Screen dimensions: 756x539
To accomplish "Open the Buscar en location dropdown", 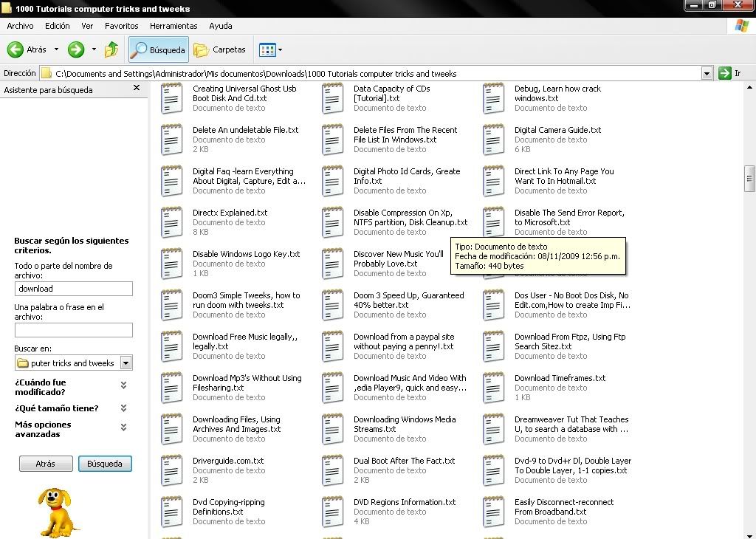I will [x=126, y=363].
